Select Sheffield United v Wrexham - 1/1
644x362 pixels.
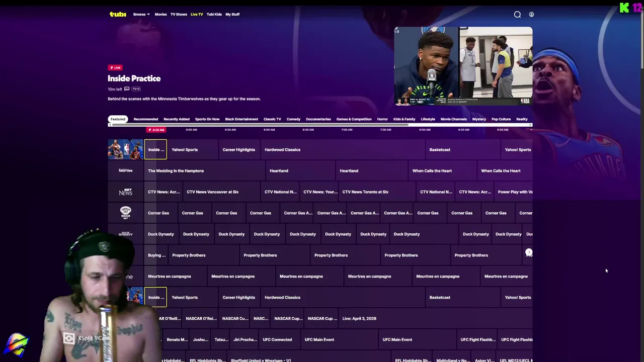[309, 356]
